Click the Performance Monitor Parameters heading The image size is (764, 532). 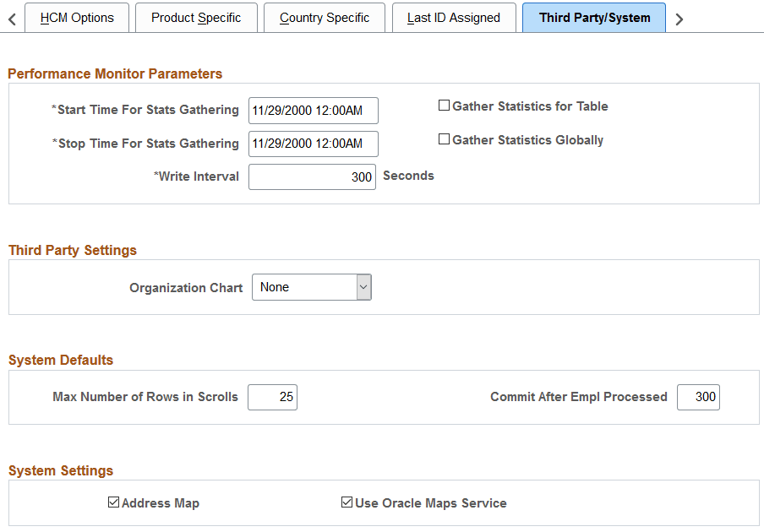point(115,73)
